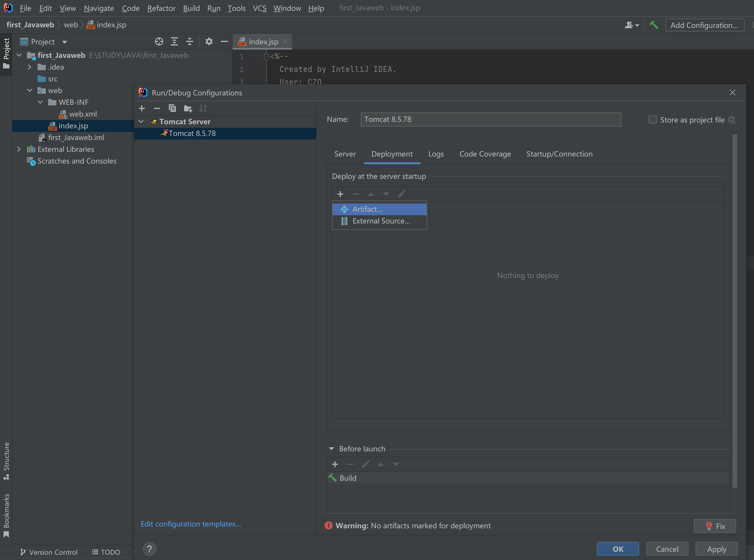Click Select Opened File crosshair icon

coord(159,42)
